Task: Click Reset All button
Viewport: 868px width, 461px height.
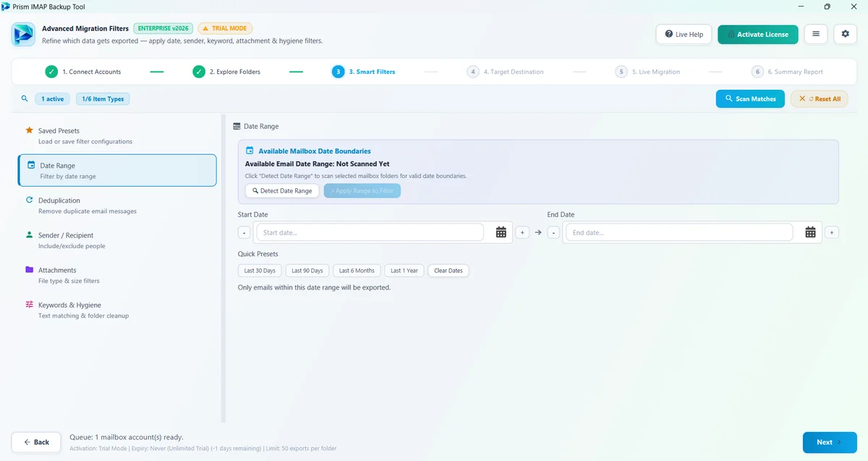Action: [x=820, y=98]
